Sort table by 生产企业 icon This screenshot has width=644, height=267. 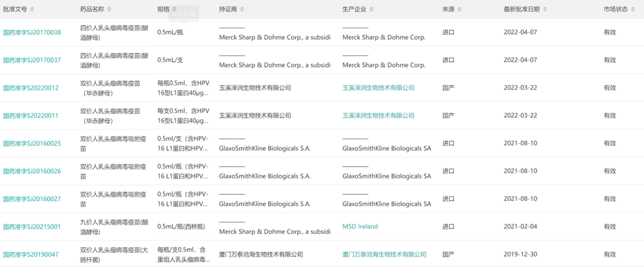(374, 10)
